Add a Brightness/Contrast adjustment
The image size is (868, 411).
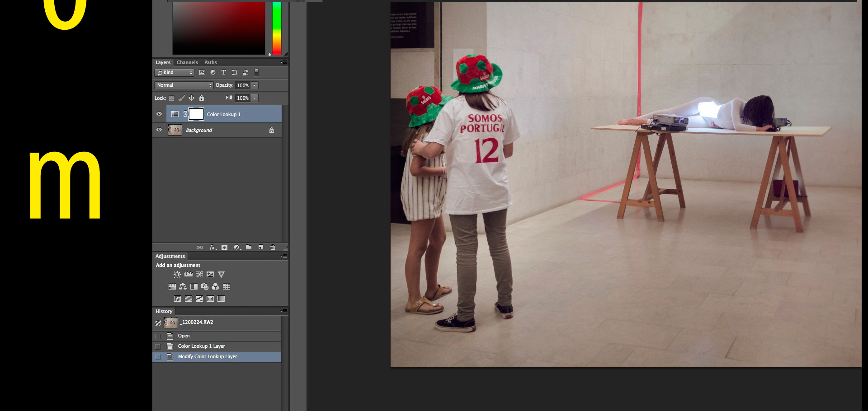tap(177, 275)
